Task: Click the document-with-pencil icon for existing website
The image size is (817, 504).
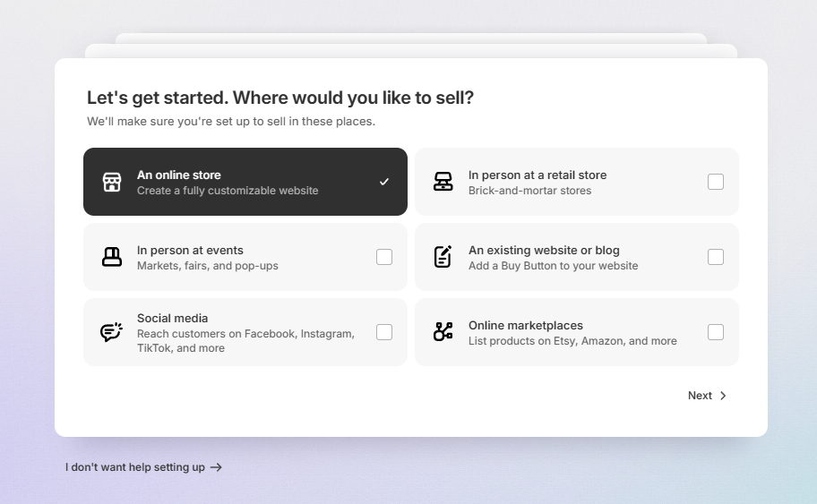Action: (x=443, y=257)
